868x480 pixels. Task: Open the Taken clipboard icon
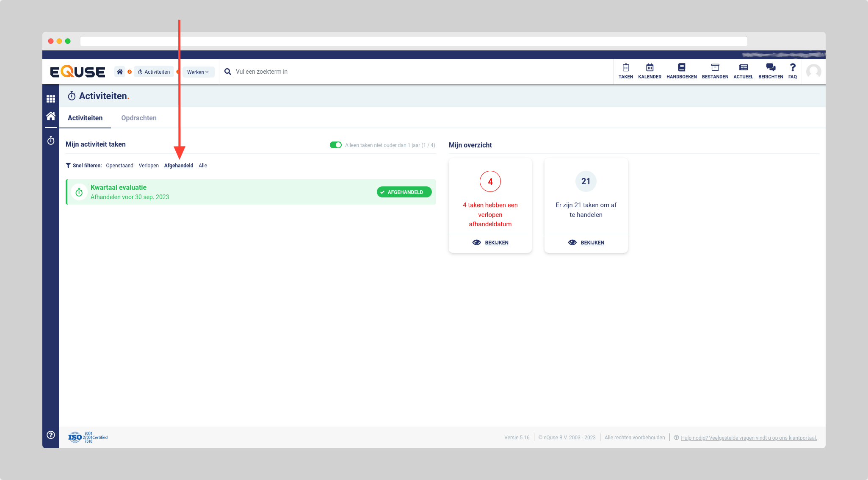point(625,71)
